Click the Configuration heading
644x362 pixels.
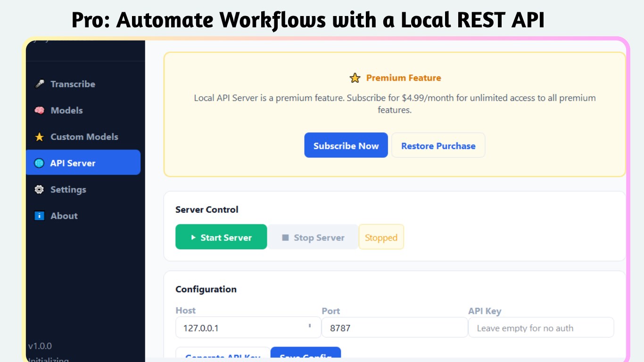[x=206, y=289]
